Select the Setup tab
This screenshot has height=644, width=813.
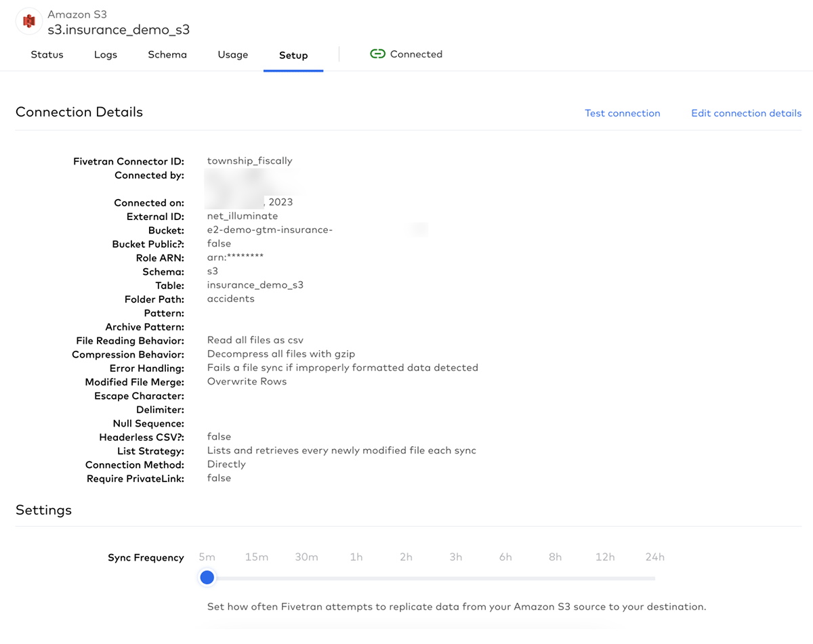293,55
